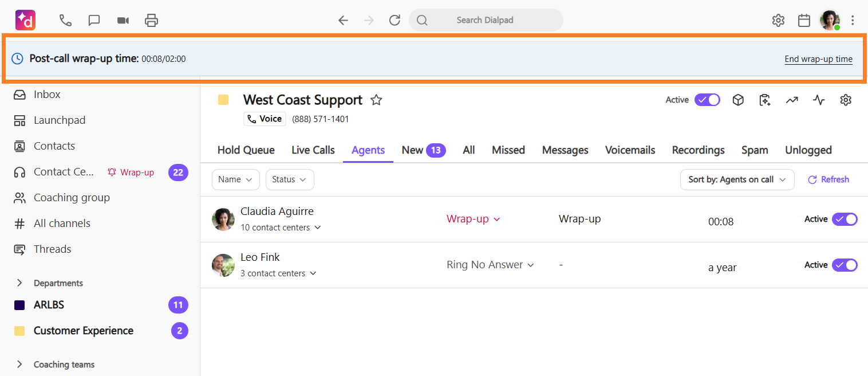
Task: Expand Leo Fink's 3 contact centers list
Action: point(278,273)
